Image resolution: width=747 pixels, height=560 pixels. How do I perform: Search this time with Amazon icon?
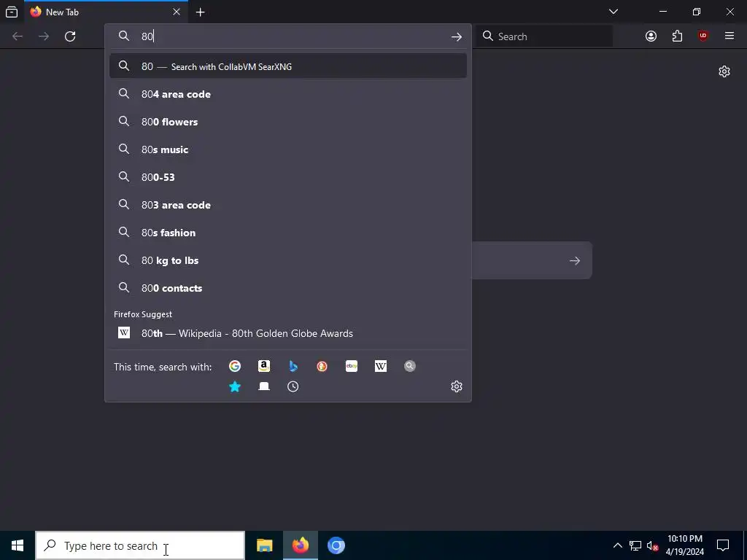click(264, 366)
